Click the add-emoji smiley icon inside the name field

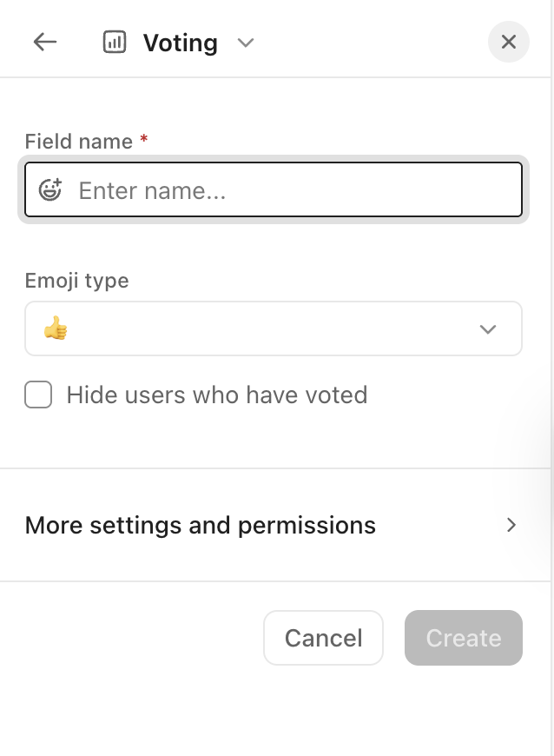pos(50,189)
